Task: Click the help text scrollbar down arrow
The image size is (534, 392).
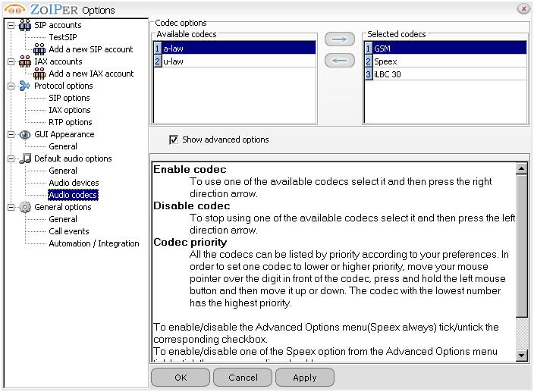Action: 521,355
